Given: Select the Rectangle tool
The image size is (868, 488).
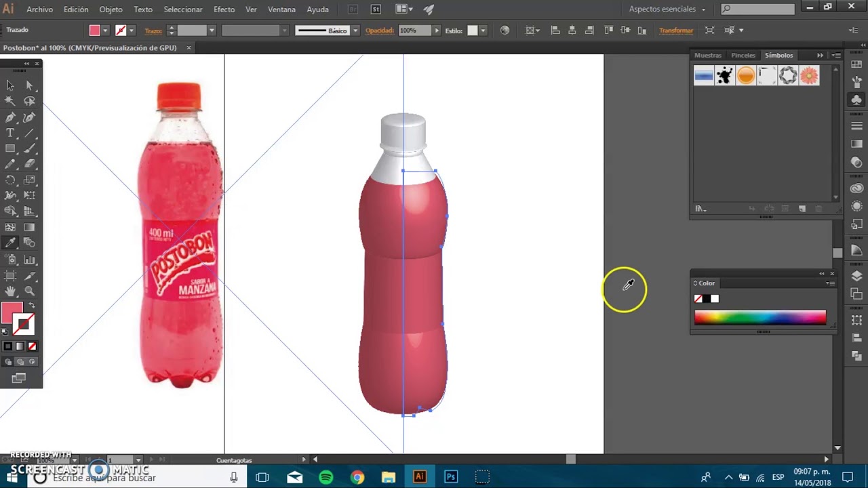Looking at the screenshot, I should [10, 148].
